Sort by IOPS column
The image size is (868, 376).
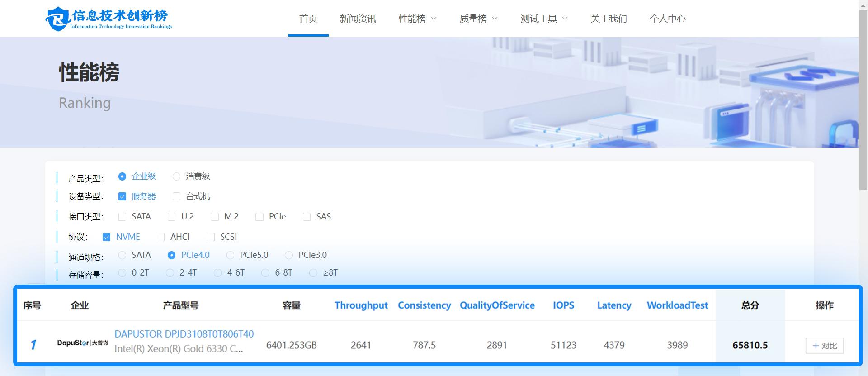563,305
